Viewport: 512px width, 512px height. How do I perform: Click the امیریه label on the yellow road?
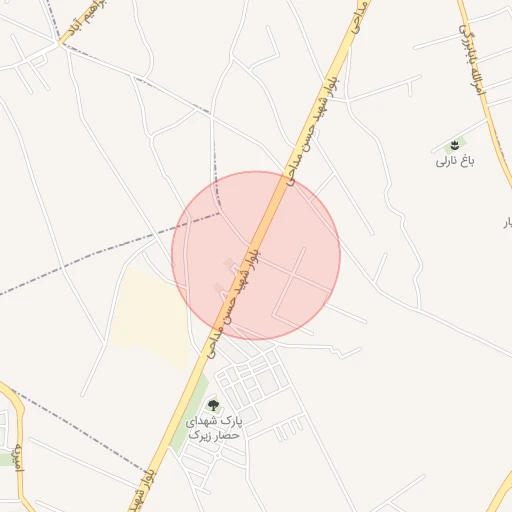pyautogui.click(x=19, y=458)
